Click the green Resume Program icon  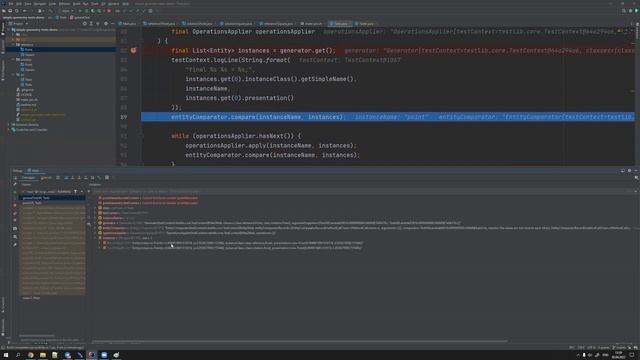15,191
